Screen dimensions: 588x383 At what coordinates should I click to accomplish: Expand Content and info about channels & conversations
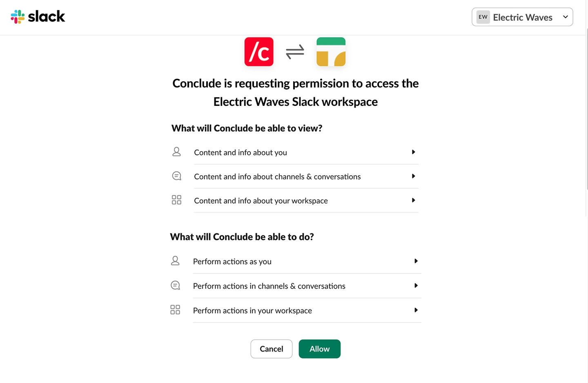point(413,176)
